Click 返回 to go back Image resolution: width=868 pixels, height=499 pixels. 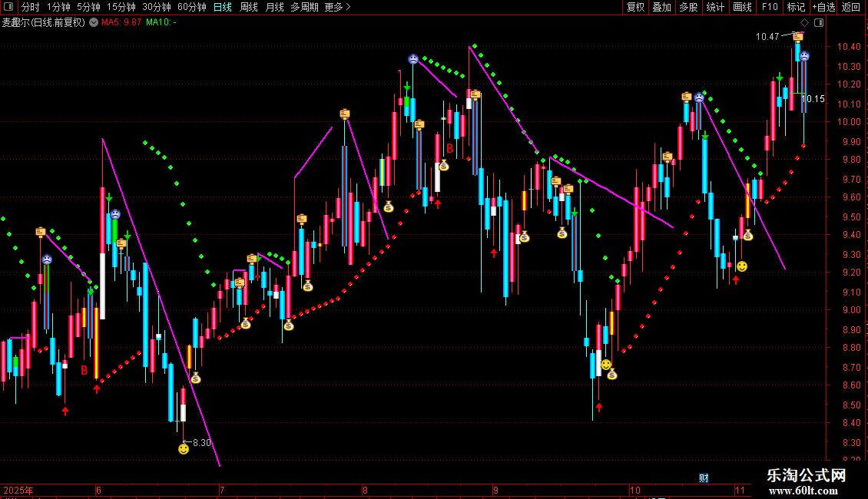(x=851, y=7)
